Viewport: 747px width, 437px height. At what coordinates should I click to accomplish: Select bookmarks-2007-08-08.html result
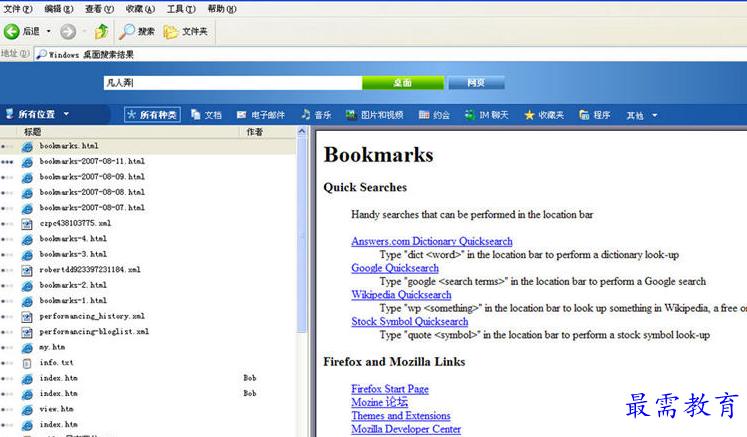[x=92, y=192]
